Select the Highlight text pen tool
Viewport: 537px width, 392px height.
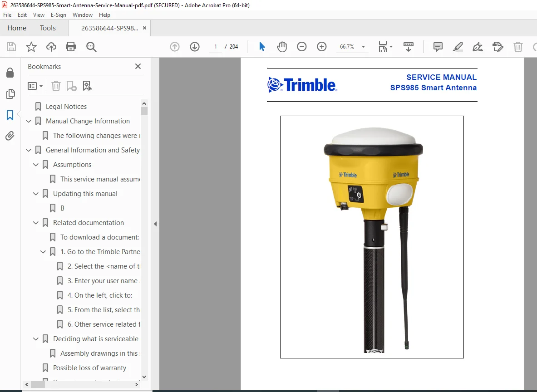[458, 47]
